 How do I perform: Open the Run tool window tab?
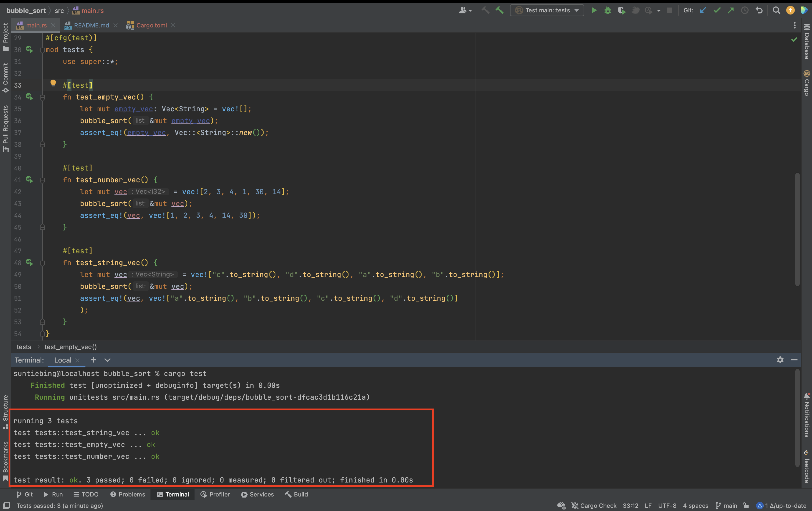point(53,494)
